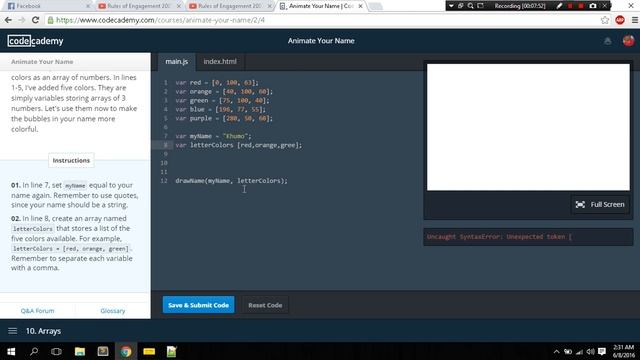Switch to first Rules of Engagement tab

(139, 6)
